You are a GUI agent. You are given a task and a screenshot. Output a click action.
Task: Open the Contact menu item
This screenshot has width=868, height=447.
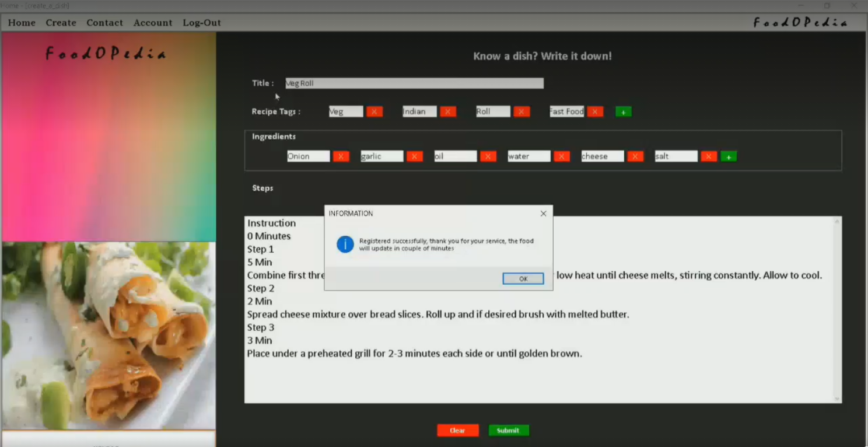[x=105, y=23]
